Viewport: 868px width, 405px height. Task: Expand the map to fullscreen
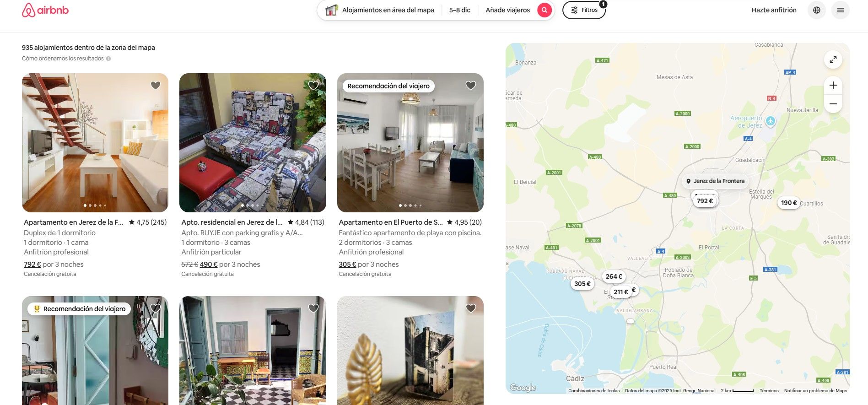coord(833,59)
